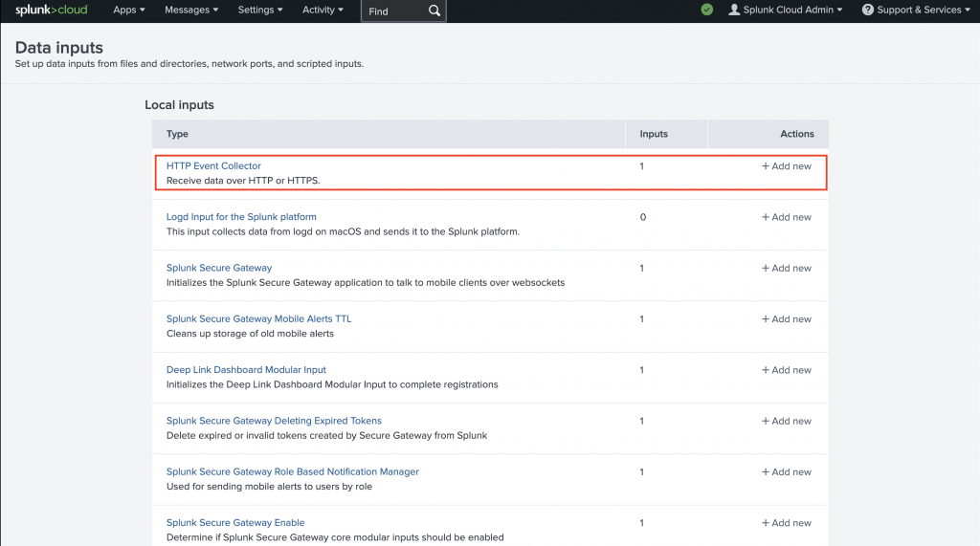Add new Logd input
The height and width of the screenshot is (546, 980).
(786, 217)
